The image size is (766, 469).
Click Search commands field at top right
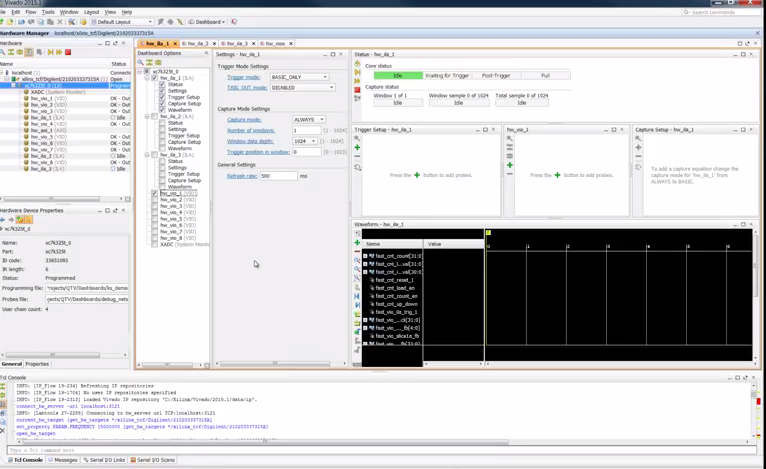click(721, 12)
